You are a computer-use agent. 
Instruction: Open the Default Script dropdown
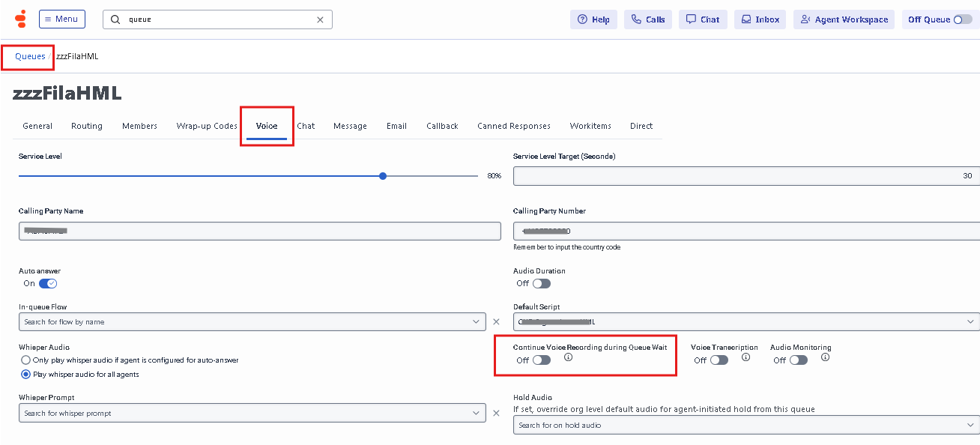(x=971, y=321)
